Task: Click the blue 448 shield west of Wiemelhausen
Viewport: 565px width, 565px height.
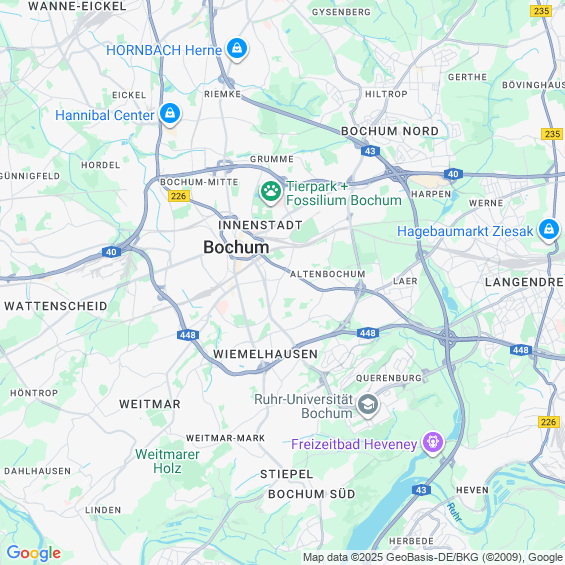Action: [188, 335]
